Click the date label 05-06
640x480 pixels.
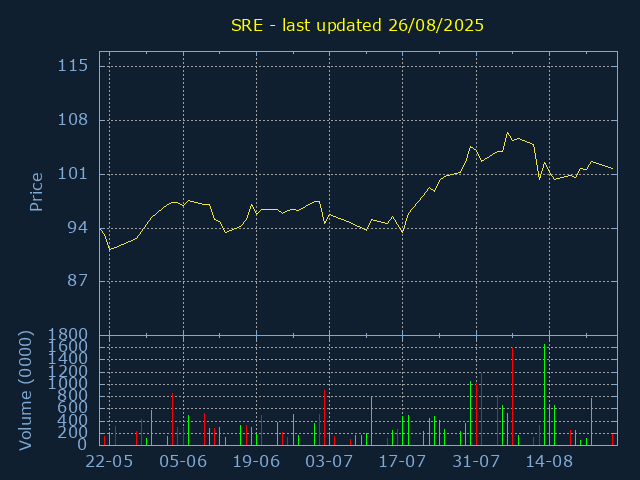pyautogui.click(x=183, y=462)
